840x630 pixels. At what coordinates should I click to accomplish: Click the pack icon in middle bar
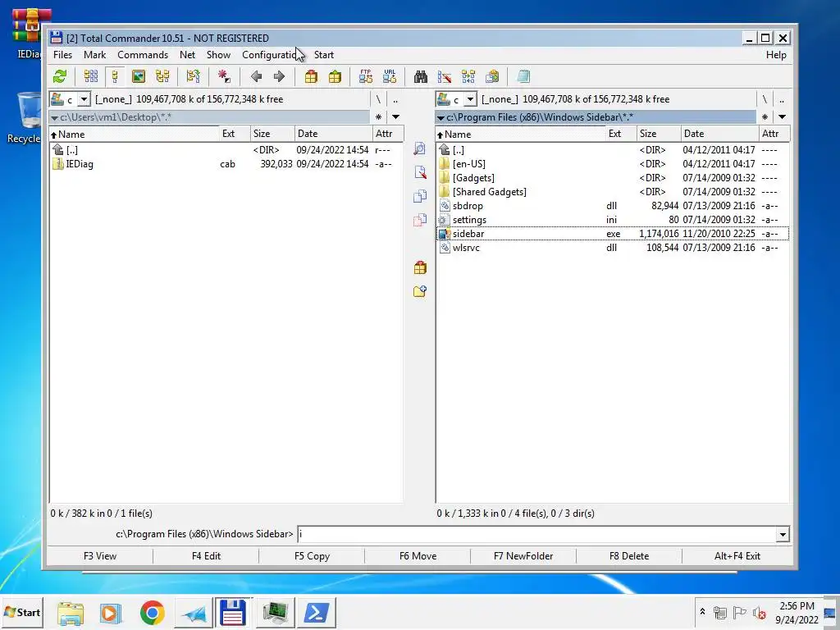420,267
